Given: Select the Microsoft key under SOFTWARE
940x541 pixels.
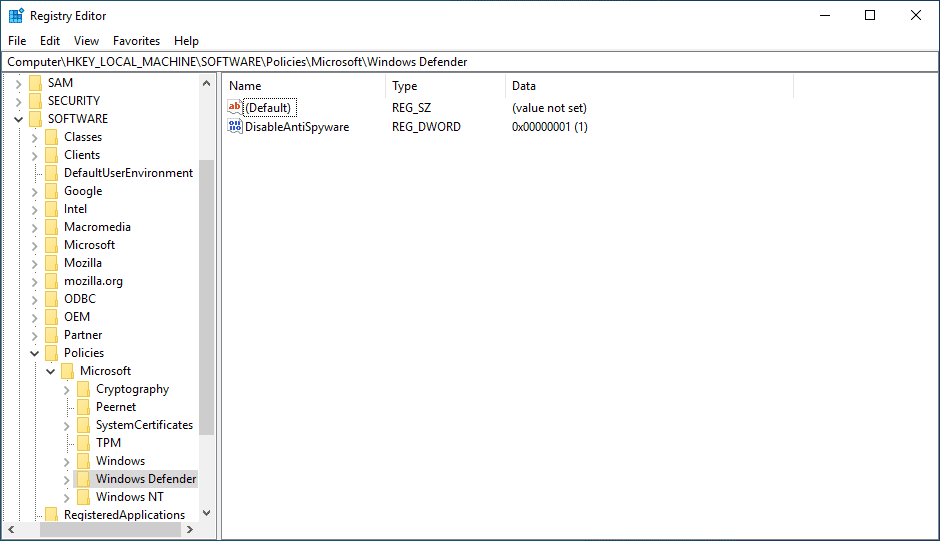Looking at the screenshot, I should coord(89,245).
